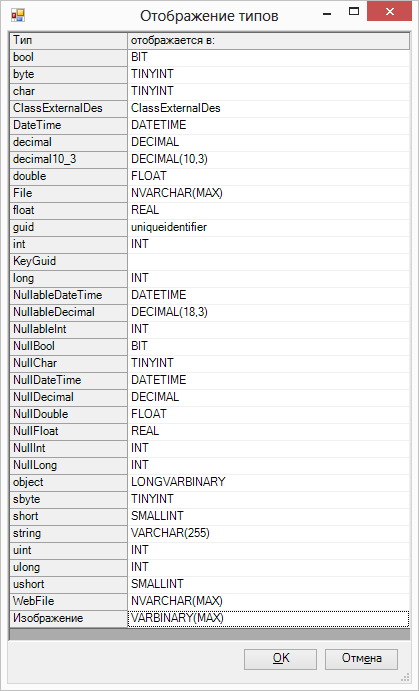Click the Отмена button
419x691 pixels.
(x=361, y=659)
